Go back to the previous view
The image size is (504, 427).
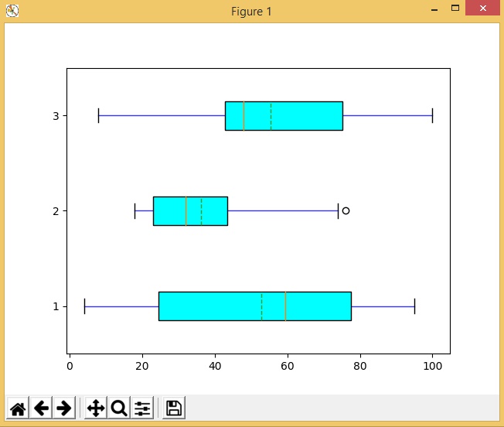(41, 408)
